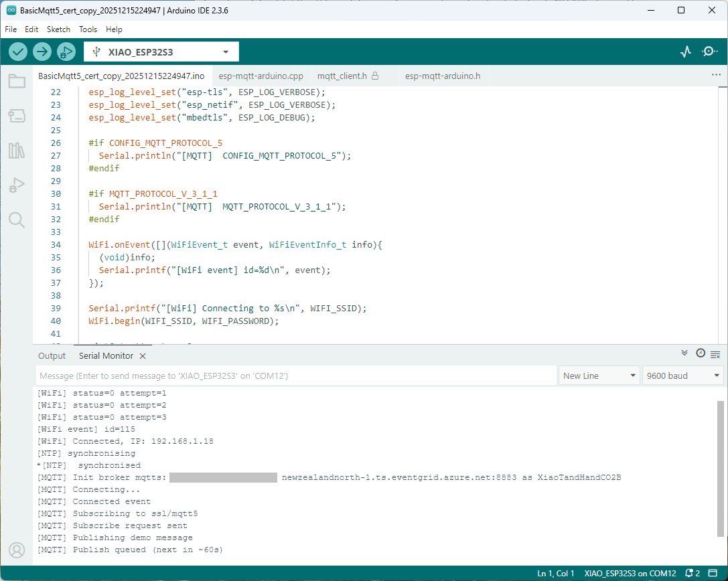Open the Sketchbook folder in sidebar
Screen dimensions: 728x581
(17, 82)
